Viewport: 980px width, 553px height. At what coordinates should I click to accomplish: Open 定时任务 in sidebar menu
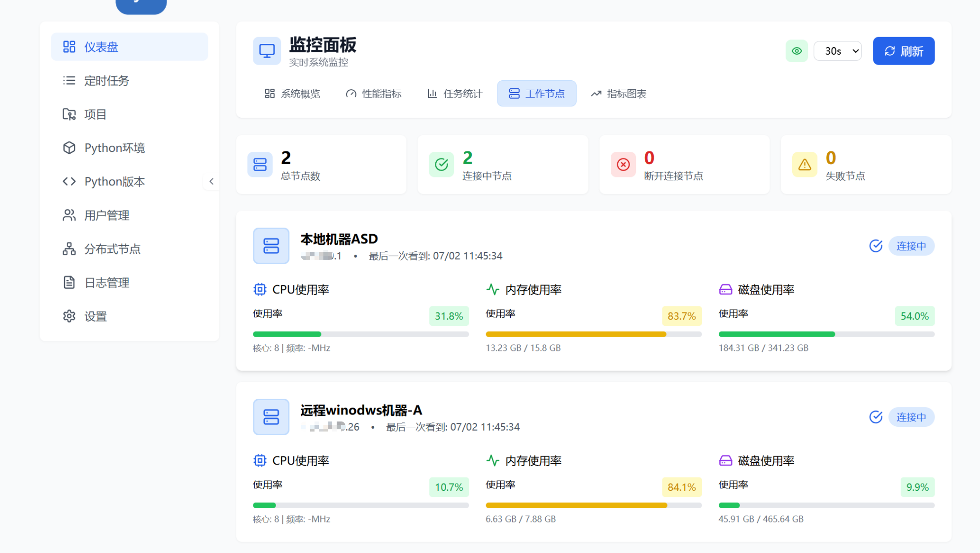click(106, 80)
